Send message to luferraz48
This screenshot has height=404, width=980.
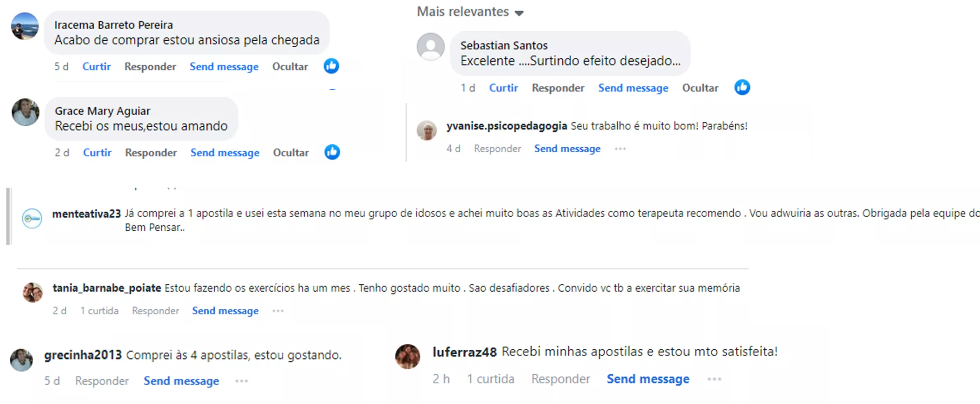coord(648,379)
